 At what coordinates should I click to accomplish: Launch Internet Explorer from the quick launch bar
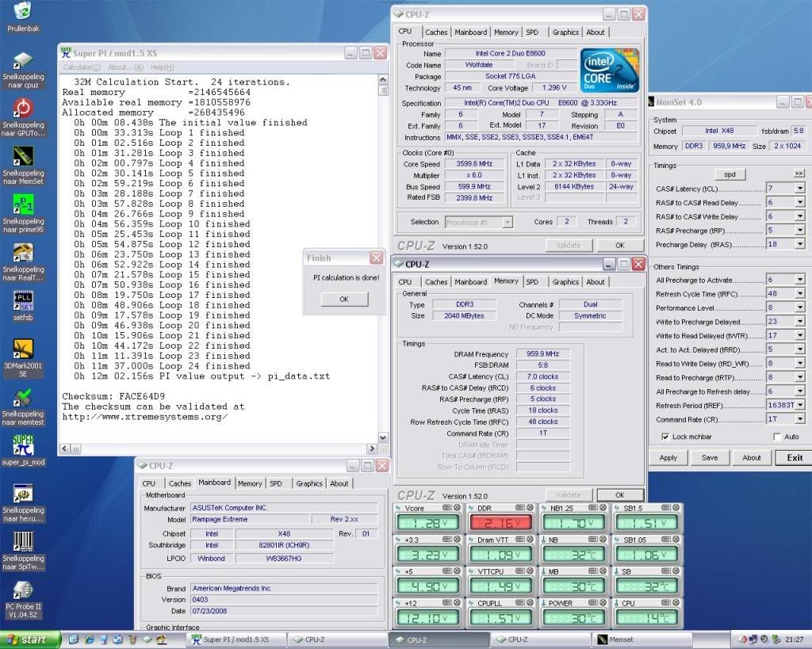tap(90, 639)
